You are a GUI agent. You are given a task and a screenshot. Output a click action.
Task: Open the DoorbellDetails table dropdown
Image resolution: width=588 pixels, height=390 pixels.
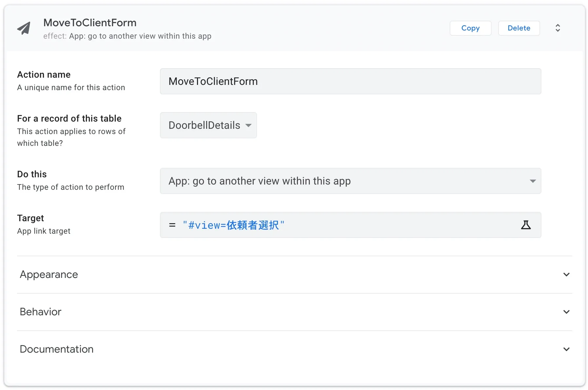pos(205,125)
